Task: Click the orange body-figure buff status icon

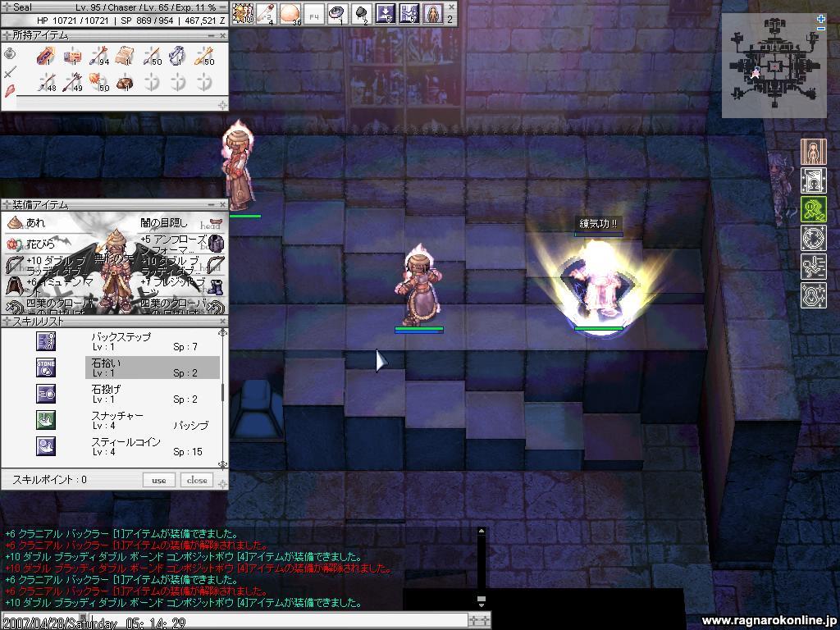Action: [x=813, y=152]
